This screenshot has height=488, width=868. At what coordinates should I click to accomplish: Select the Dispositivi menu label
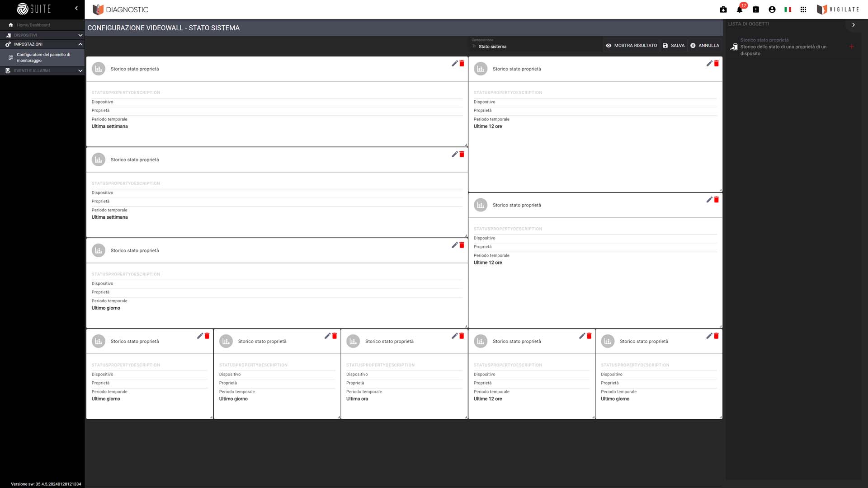[26, 35]
